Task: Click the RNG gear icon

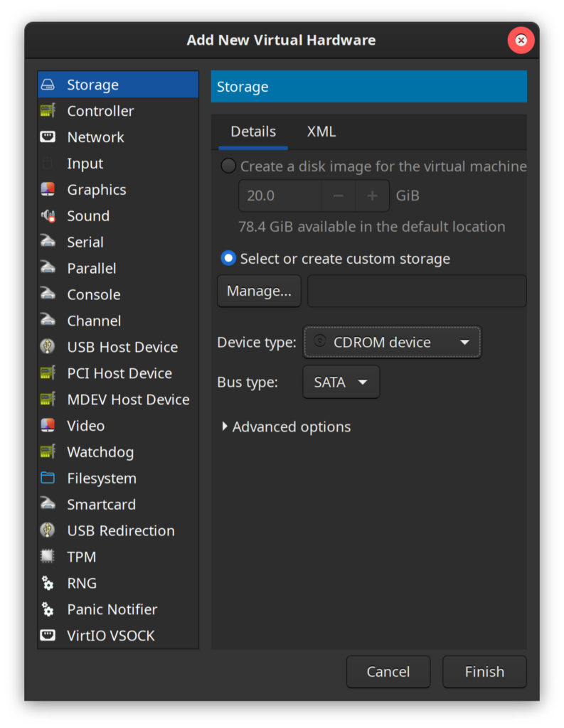Action: pos(48,583)
